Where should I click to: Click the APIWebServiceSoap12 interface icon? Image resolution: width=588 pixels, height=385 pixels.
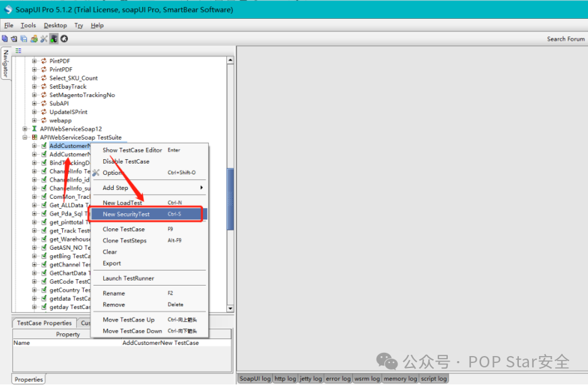pos(35,129)
